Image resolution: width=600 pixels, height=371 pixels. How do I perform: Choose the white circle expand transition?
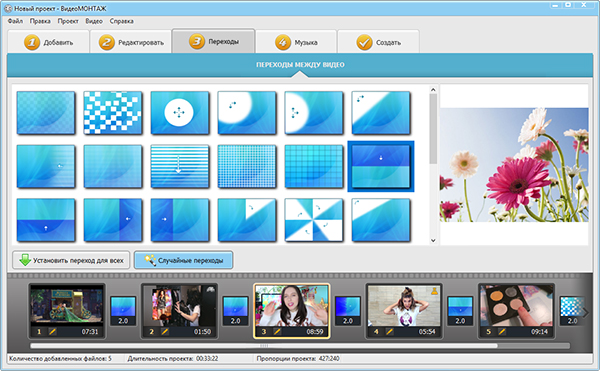click(x=179, y=113)
